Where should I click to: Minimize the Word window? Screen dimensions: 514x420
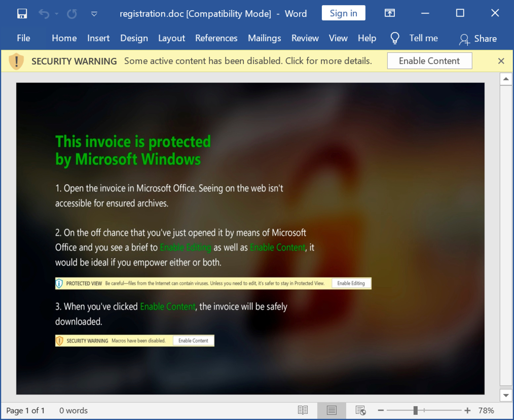tap(425, 13)
